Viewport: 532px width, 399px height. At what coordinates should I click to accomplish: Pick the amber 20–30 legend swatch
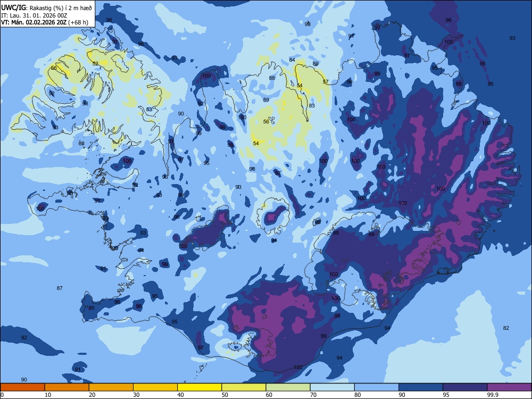coord(111,387)
